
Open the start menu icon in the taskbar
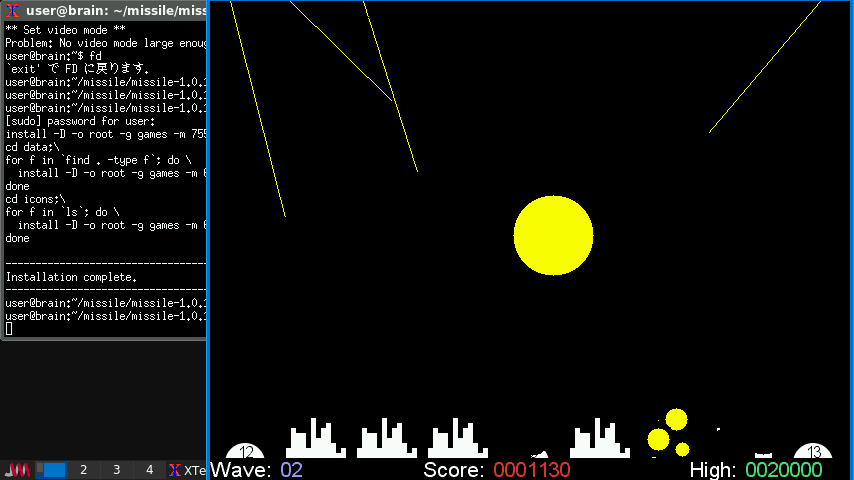(17, 470)
